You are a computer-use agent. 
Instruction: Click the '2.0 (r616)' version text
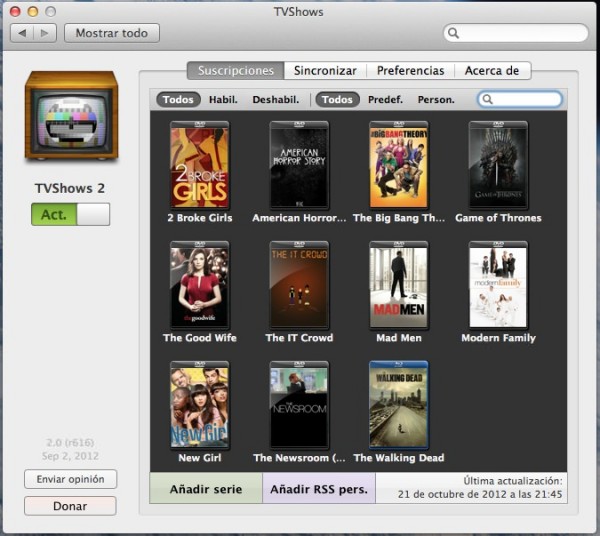click(70, 443)
